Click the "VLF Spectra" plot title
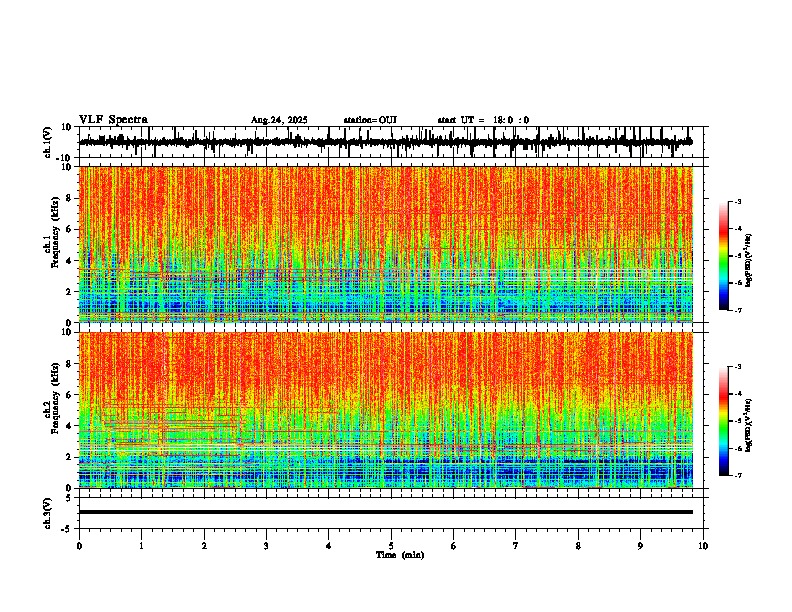 [x=113, y=120]
